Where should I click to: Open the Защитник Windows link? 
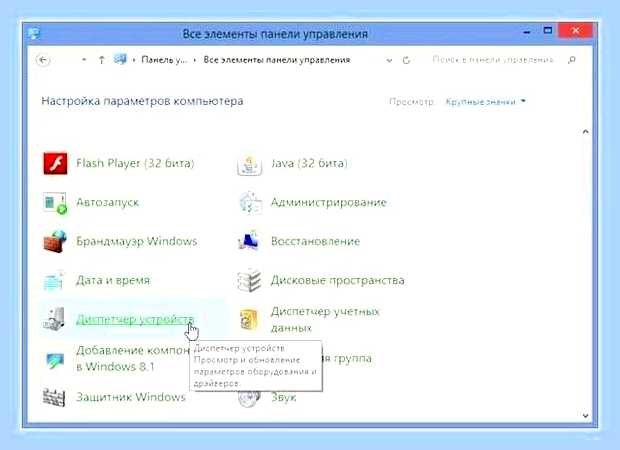point(131,397)
